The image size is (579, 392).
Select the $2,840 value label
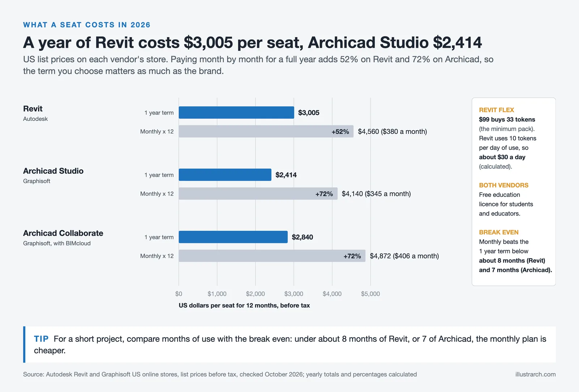click(302, 237)
